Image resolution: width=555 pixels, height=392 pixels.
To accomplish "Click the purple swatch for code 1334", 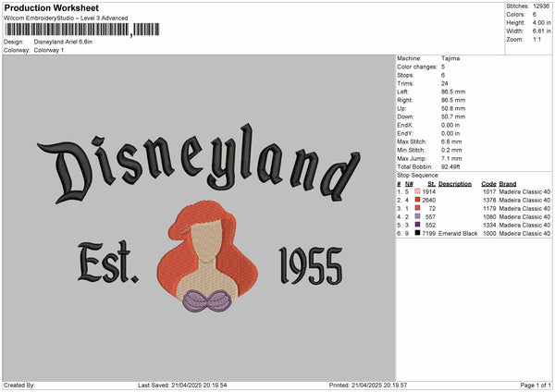I will tap(417, 225).
